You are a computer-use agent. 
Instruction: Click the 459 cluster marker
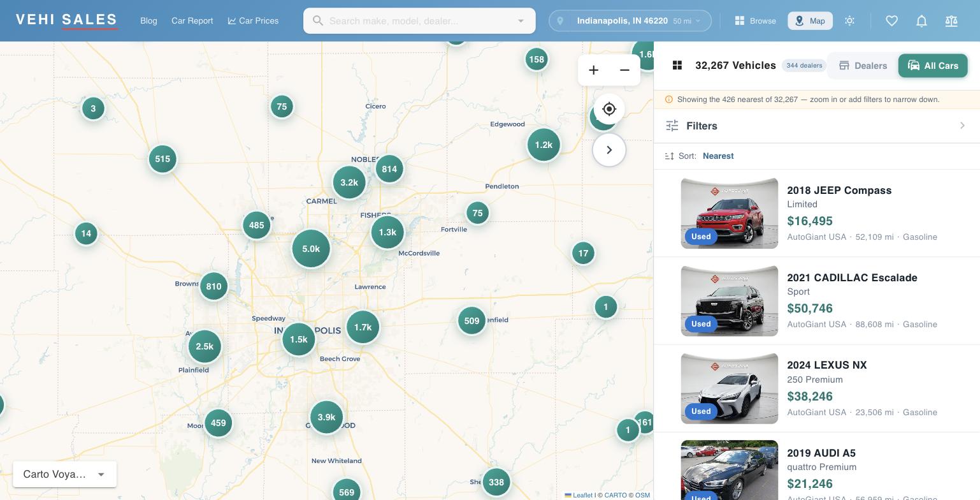(x=218, y=423)
